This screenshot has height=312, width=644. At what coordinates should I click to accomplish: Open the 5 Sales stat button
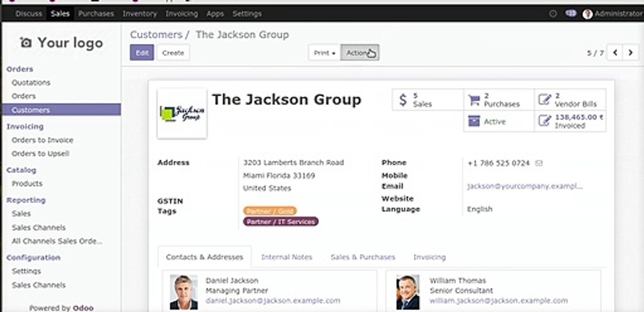pos(428,100)
